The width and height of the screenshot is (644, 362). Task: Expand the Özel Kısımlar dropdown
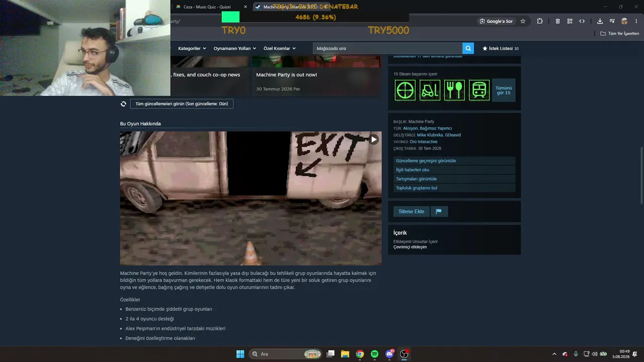tap(280, 48)
